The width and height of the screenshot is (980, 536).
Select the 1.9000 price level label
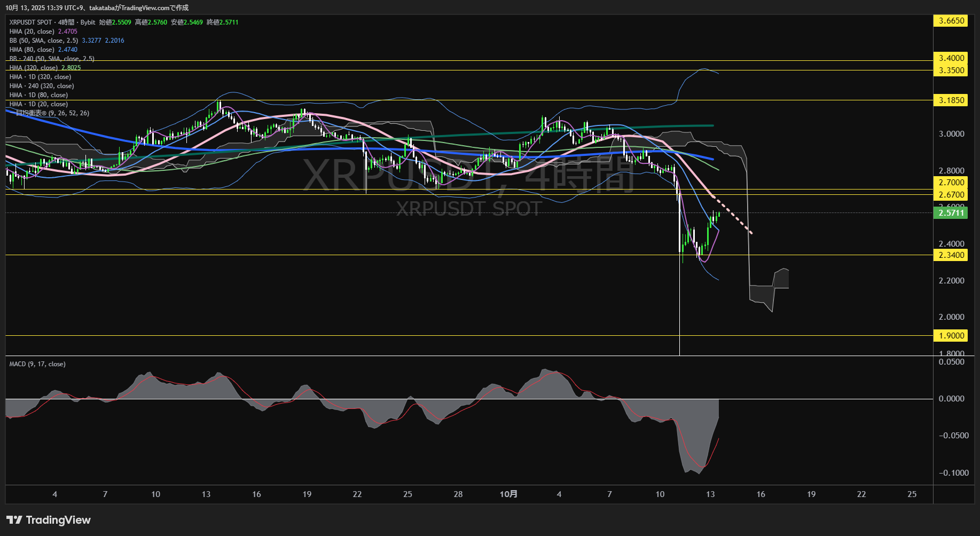click(951, 336)
